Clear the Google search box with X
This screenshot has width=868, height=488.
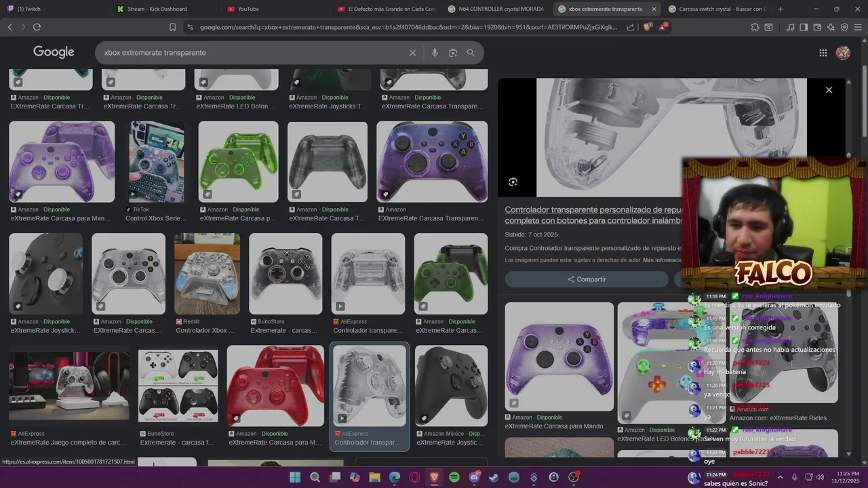(412, 53)
